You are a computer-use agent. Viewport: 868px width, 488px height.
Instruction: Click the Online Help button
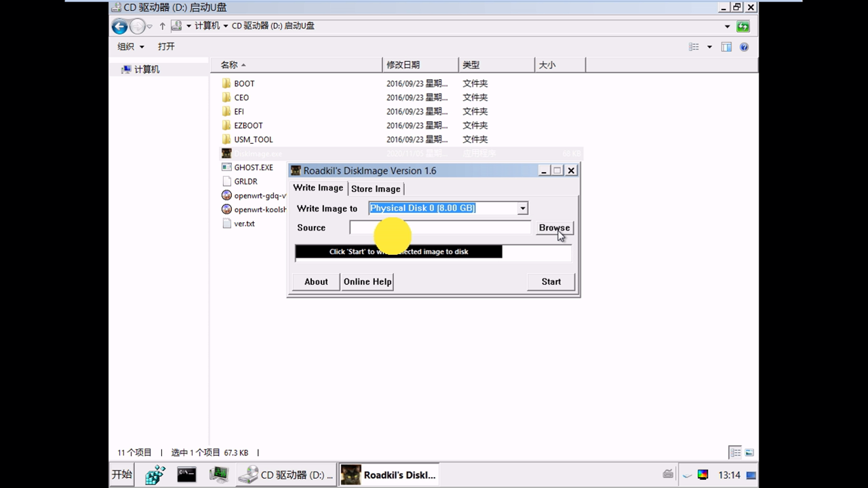(368, 282)
